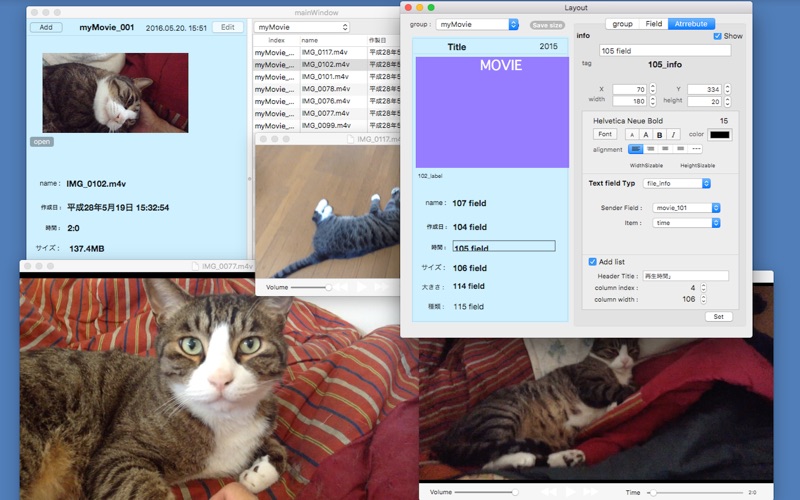
Task: Toggle the Show checkbox
Action: [x=717, y=36]
